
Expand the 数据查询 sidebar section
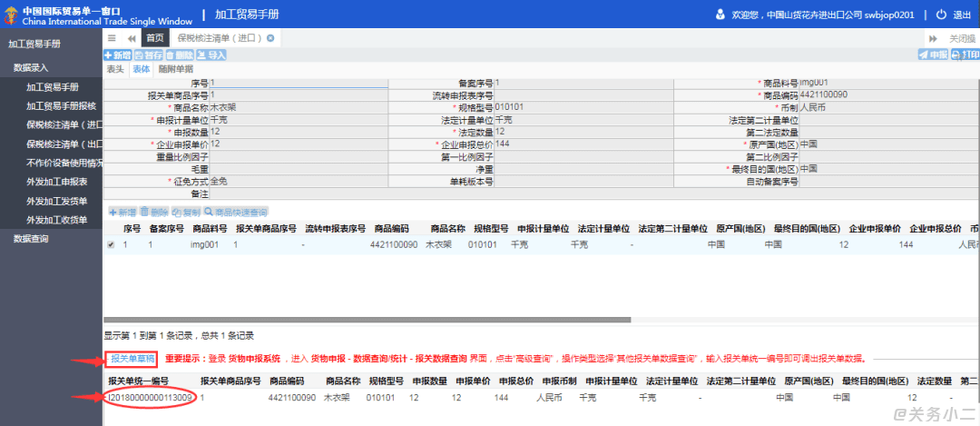pos(31,239)
